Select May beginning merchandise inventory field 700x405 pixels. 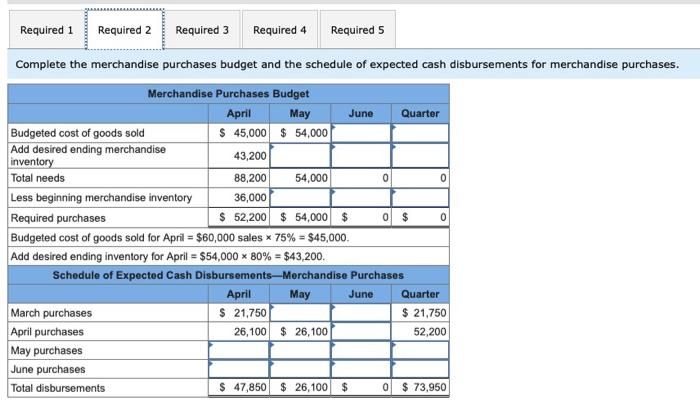pos(300,197)
